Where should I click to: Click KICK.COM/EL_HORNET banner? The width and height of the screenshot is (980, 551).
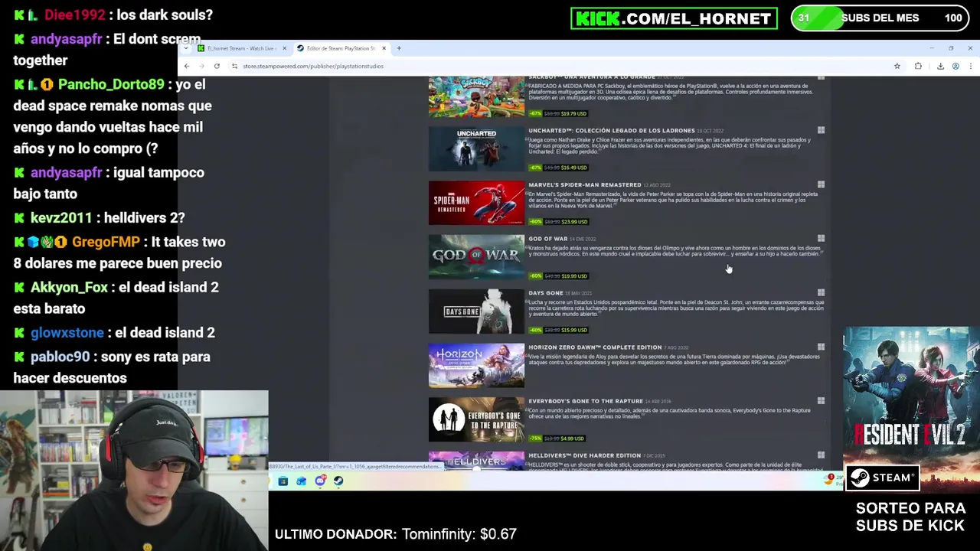pos(674,18)
